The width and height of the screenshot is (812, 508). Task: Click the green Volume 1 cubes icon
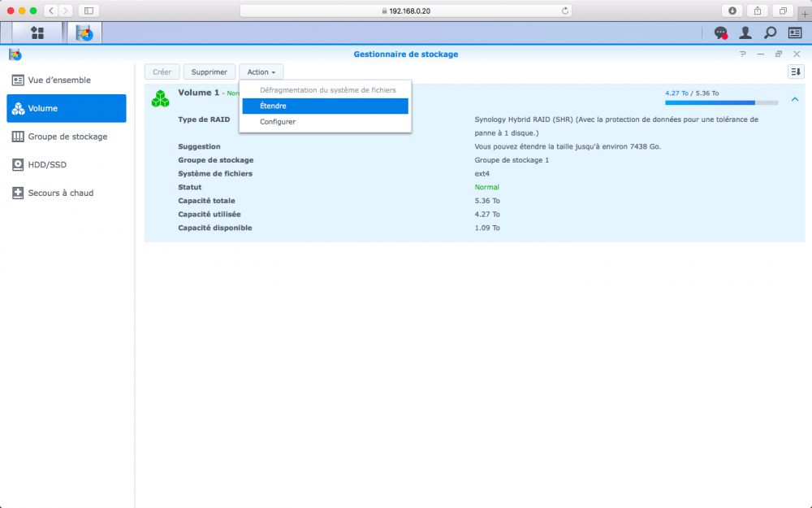pyautogui.click(x=160, y=98)
